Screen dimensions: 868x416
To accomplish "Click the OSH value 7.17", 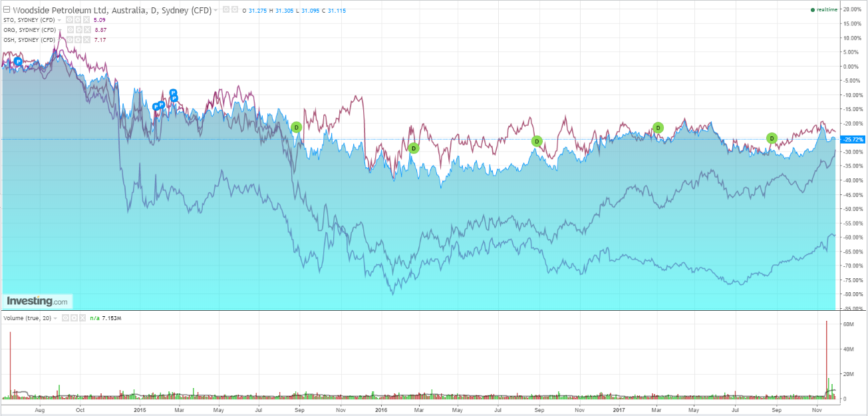I will pos(100,40).
